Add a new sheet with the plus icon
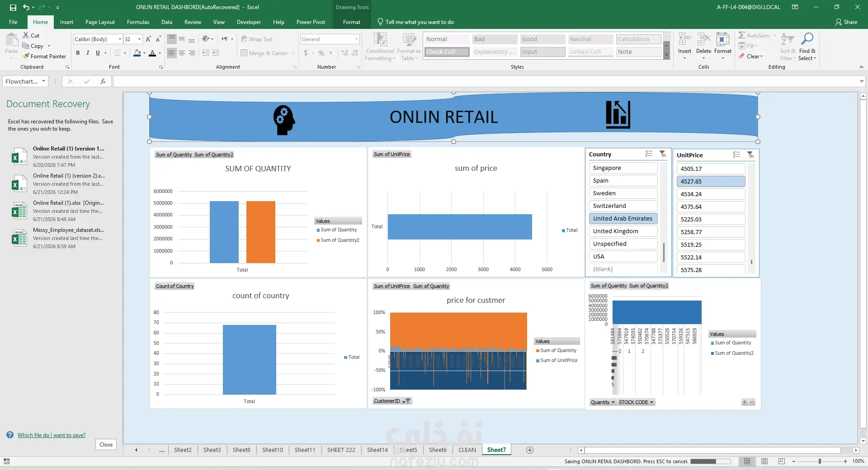Viewport: 868px width, 470px height. pos(530,450)
